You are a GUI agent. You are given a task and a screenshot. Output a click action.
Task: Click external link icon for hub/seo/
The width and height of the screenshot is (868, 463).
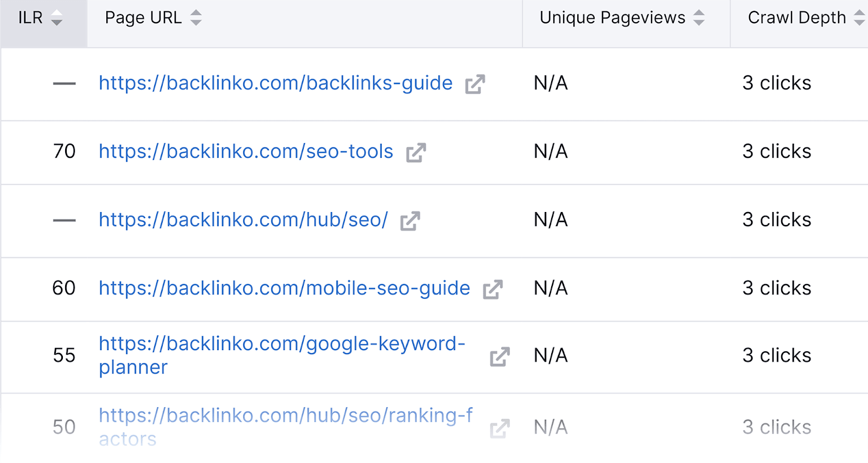click(x=410, y=221)
